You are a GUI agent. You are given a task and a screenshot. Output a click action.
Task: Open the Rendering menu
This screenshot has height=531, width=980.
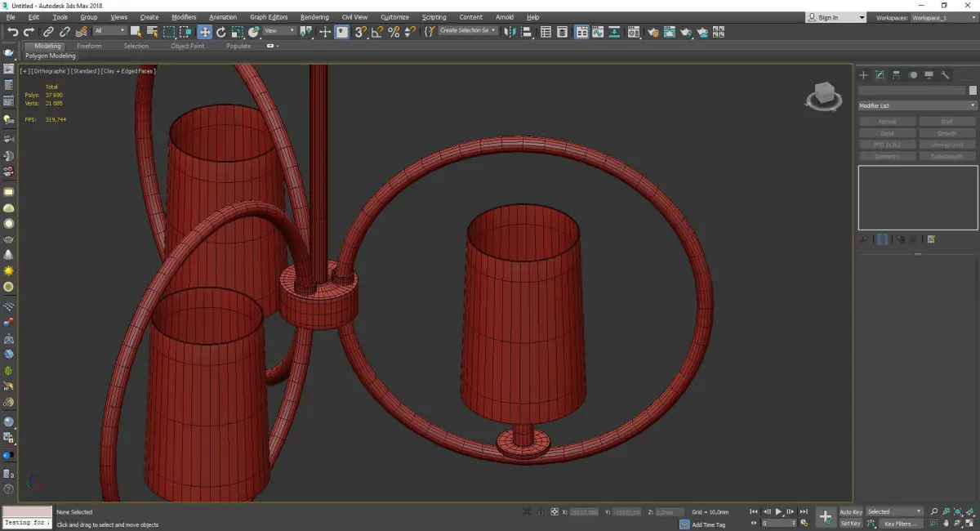click(x=314, y=17)
